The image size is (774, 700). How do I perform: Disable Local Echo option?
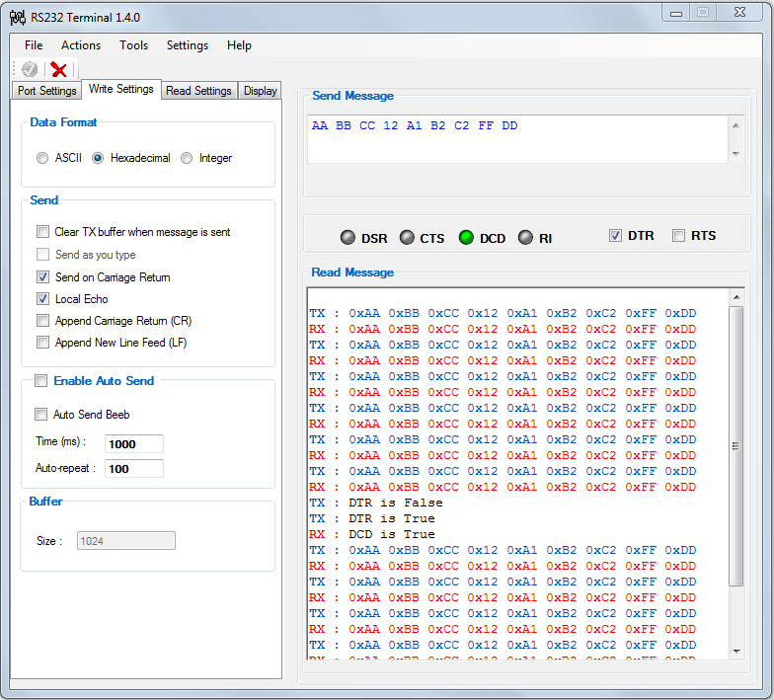(43, 298)
